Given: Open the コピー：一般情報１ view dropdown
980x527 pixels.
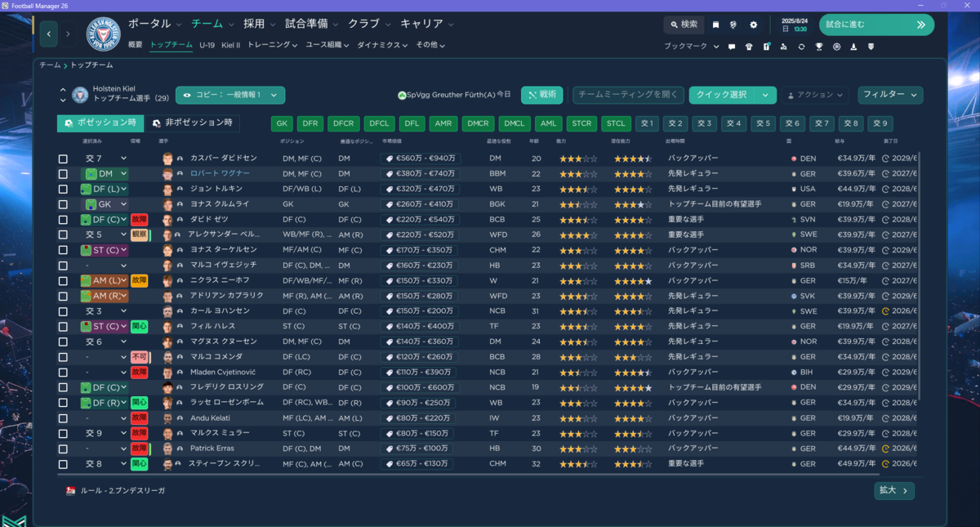Looking at the screenshot, I should point(230,95).
